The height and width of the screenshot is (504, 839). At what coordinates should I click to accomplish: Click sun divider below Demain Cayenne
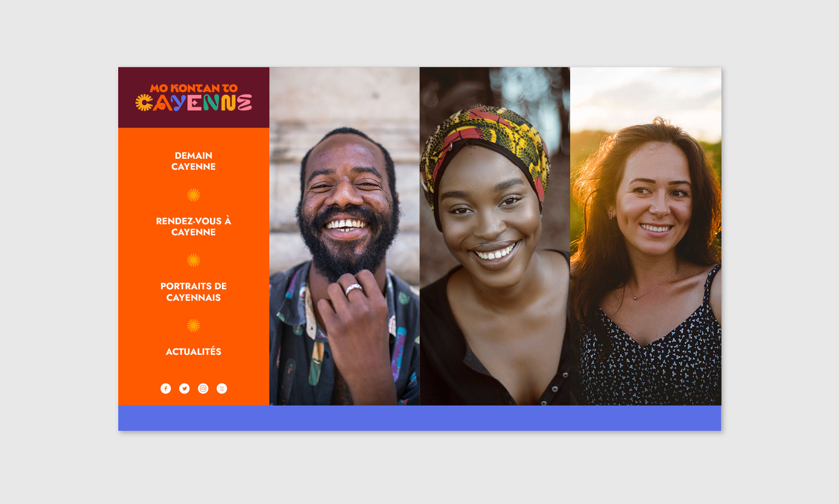(193, 195)
